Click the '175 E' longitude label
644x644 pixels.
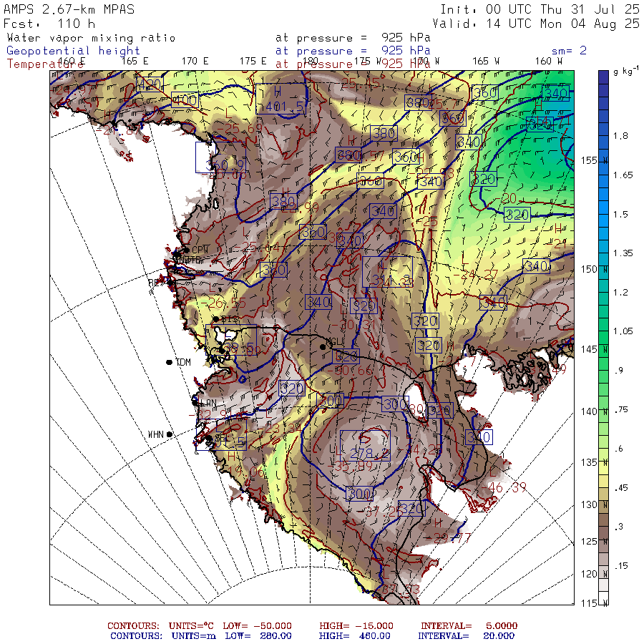tap(253, 61)
